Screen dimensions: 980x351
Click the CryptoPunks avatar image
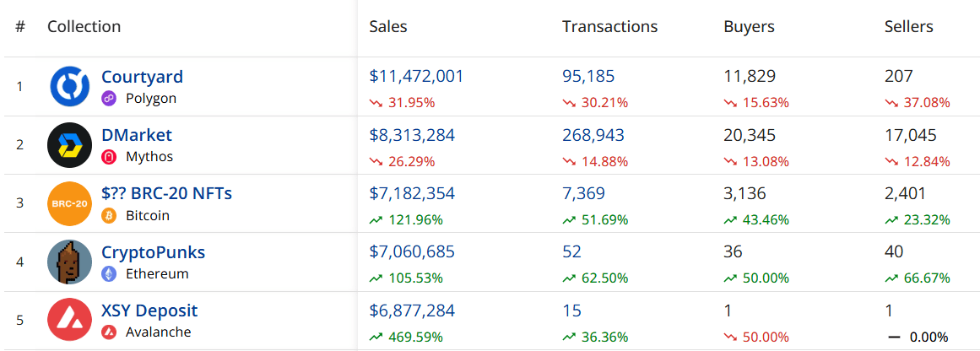click(x=69, y=262)
